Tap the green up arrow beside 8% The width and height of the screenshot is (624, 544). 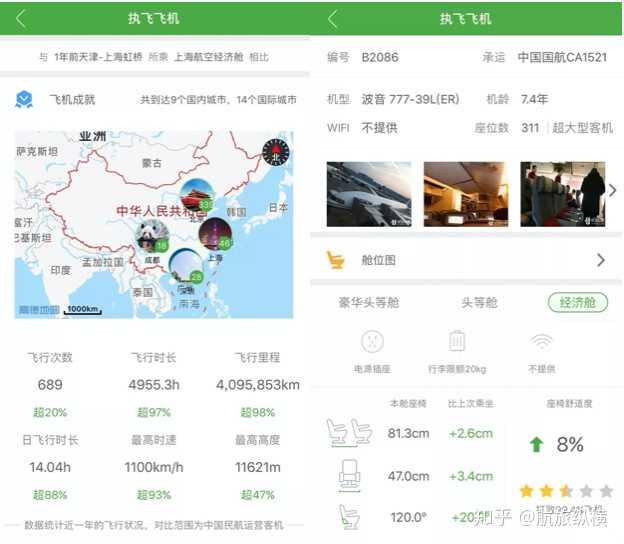536,445
